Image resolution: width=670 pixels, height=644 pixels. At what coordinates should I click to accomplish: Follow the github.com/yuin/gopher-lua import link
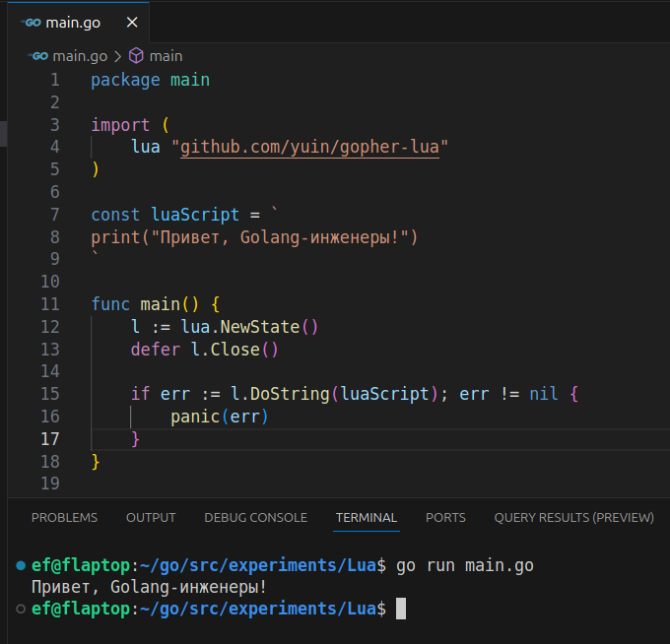click(309, 147)
